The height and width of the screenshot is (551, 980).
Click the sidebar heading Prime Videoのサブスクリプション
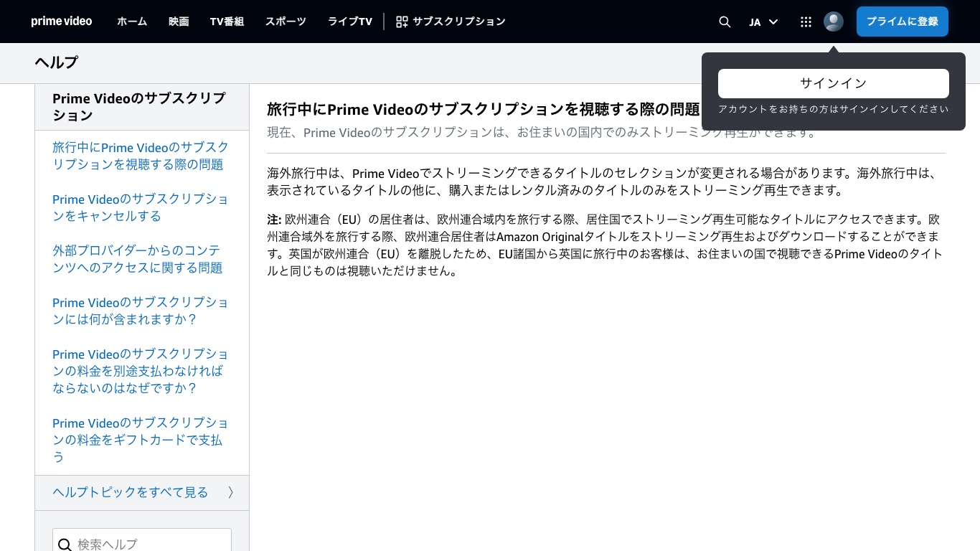tap(139, 106)
